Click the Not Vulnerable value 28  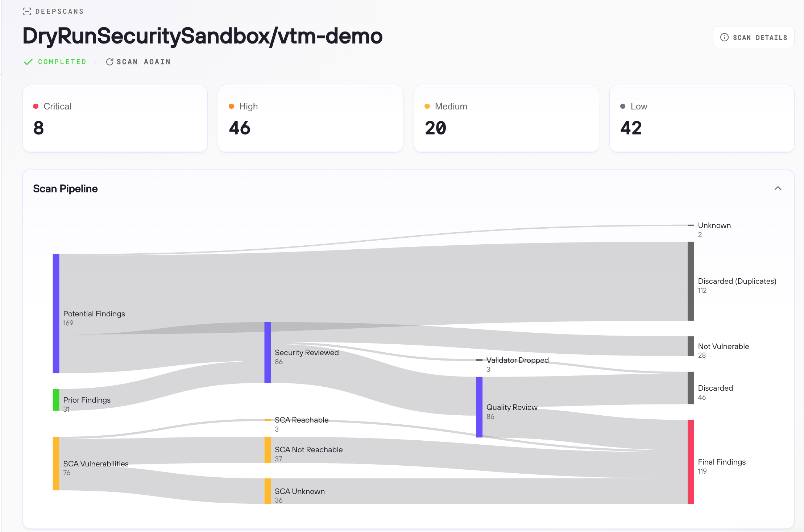pyautogui.click(x=702, y=355)
